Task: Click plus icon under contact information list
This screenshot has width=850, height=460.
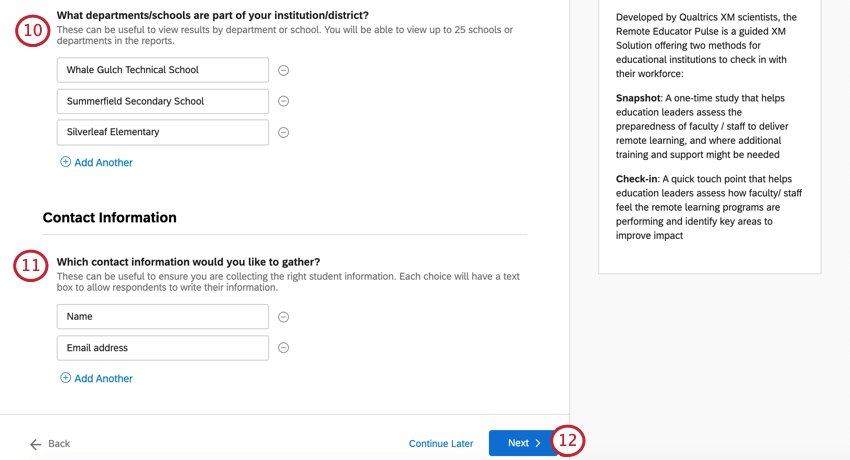Action: 66,378
